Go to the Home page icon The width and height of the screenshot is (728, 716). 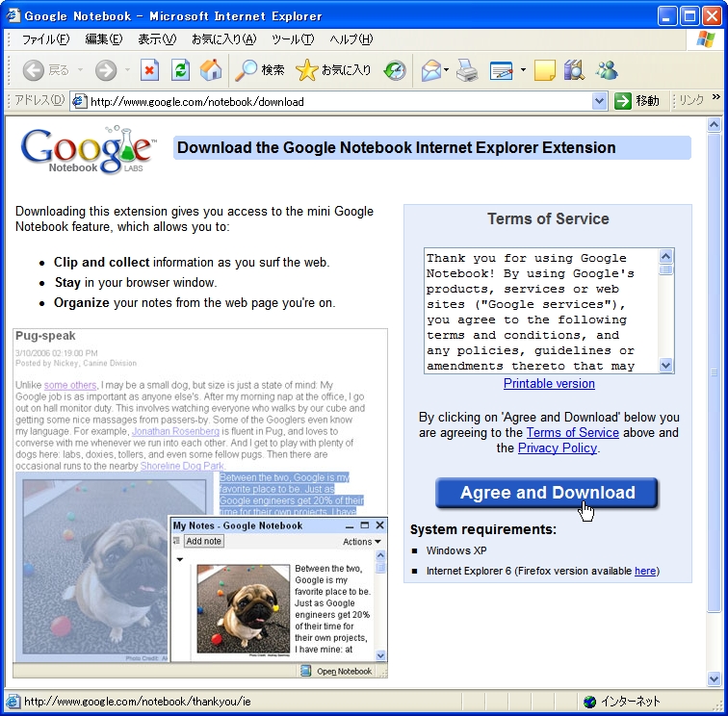pos(211,70)
